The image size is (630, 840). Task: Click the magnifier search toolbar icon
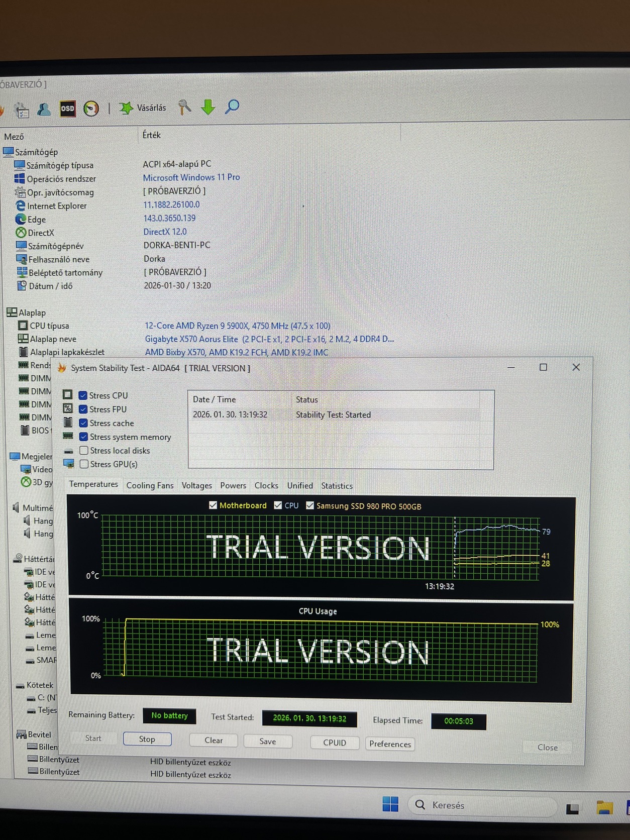point(232,107)
